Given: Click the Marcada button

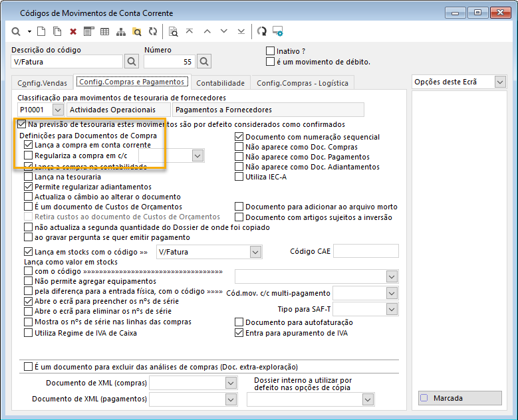Looking at the screenshot, I should pos(460,398).
